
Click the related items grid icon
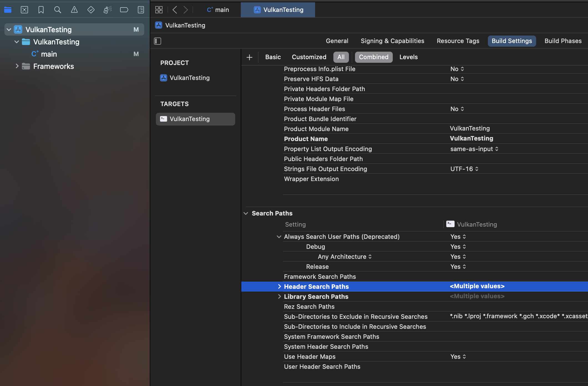click(x=159, y=10)
